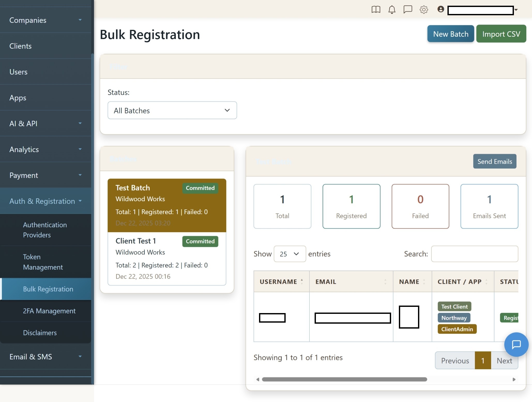Screen dimensions: 532x402
Task: Expand the account dropdown at top right
Action: [516, 10]
